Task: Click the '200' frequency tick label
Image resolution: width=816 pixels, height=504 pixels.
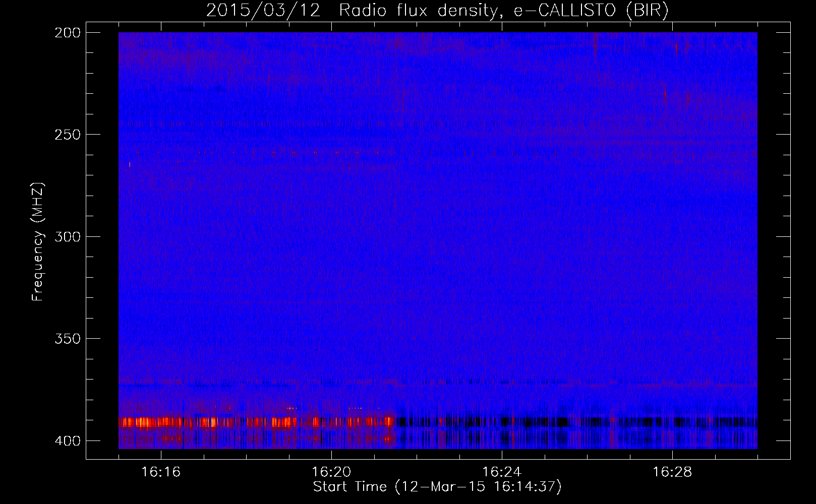Action: click(x=67, y=33)
